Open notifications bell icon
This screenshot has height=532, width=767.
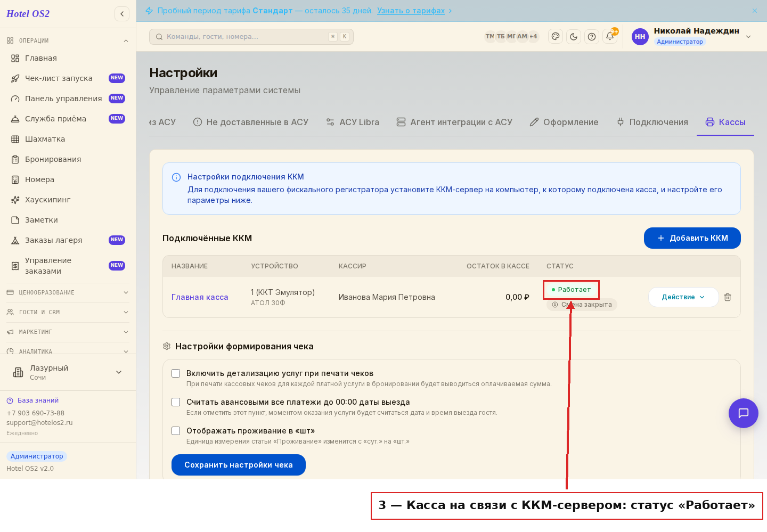(610, 37)
